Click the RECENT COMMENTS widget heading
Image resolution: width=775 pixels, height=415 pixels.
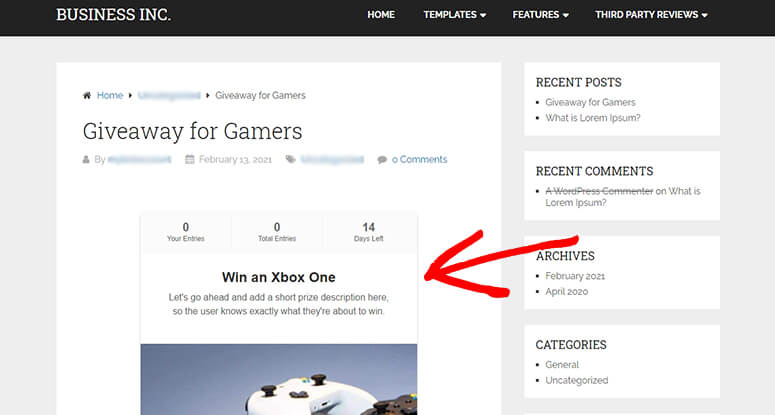click(595, 171)
